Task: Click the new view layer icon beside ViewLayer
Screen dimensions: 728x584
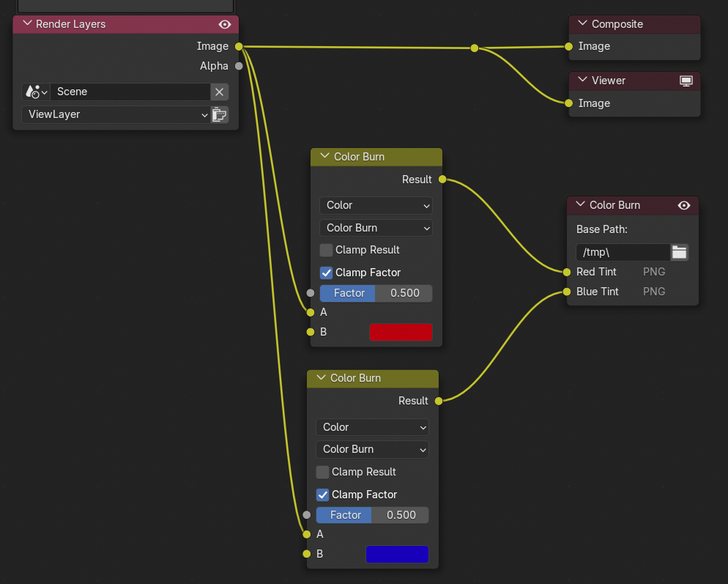Action: (220, 114)
